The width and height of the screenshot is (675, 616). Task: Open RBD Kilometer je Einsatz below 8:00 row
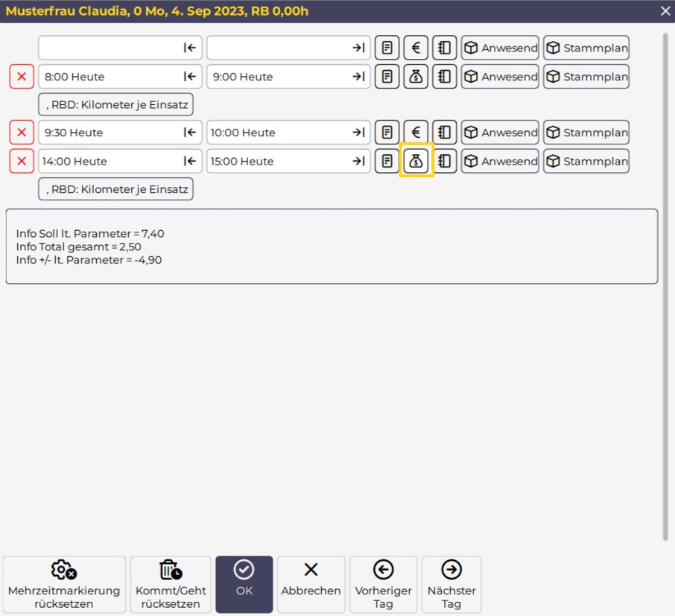coord(115,105)
